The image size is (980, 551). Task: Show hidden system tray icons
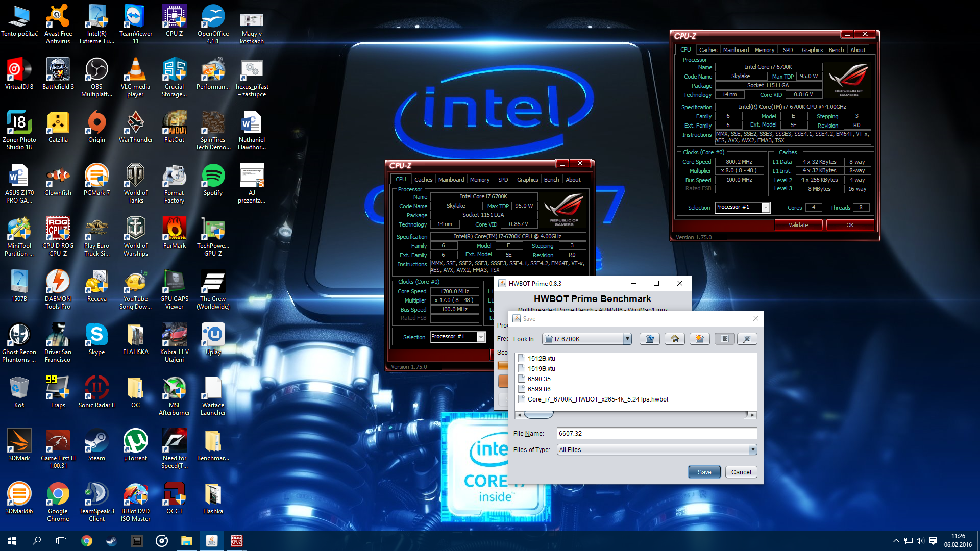896,541
